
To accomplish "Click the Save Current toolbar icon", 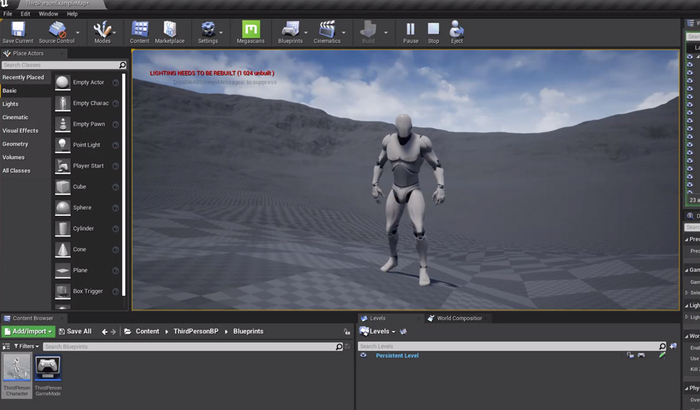I will [17, 31].
